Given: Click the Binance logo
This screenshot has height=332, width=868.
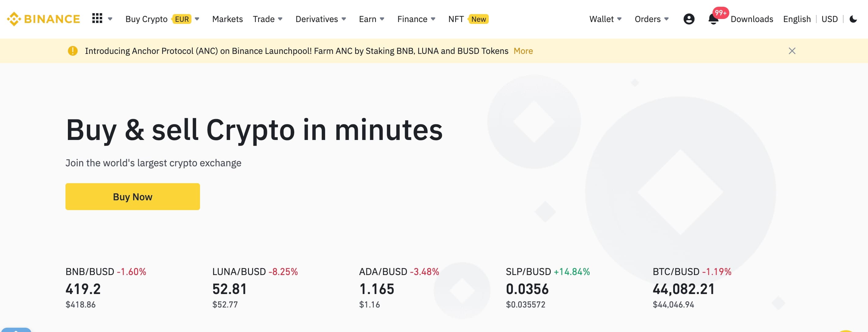Looking at the screenshot, I should point(43,19).
